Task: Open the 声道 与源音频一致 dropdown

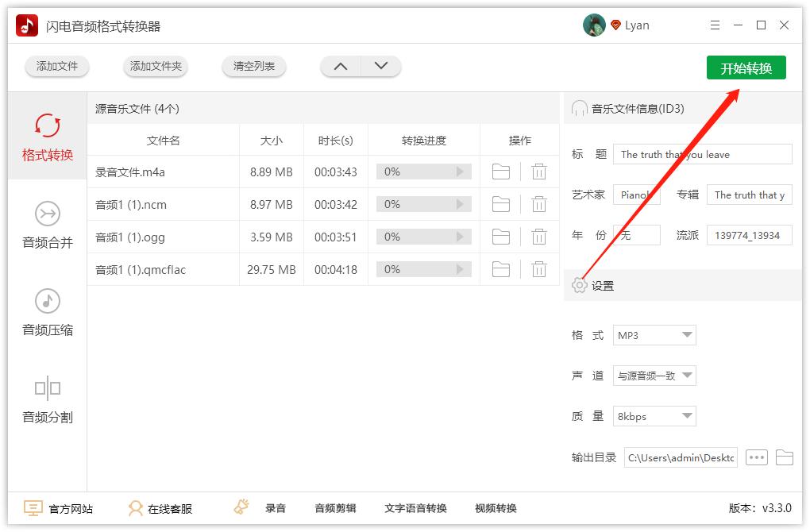Action: coord(654,376)
